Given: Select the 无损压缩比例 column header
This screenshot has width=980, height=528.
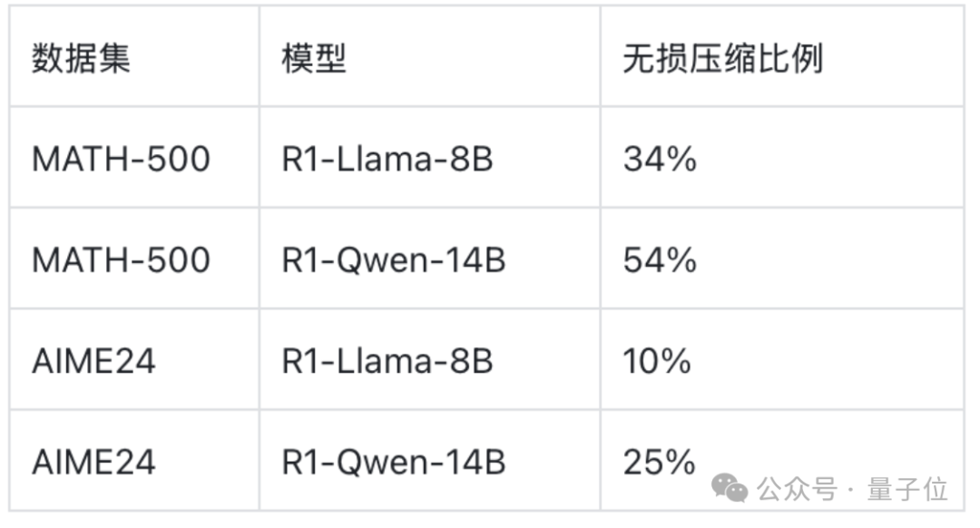Looking at the screenshot, I should (x=722, y=59).
